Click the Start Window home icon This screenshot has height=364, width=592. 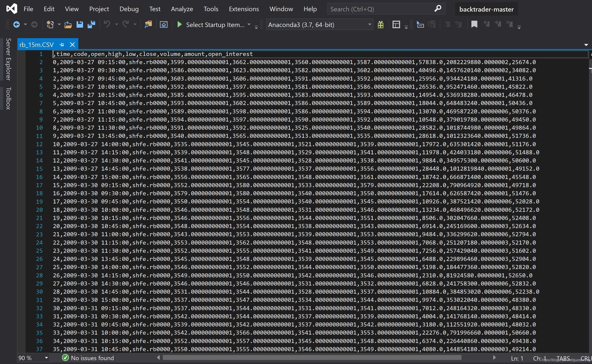[164, 25]
